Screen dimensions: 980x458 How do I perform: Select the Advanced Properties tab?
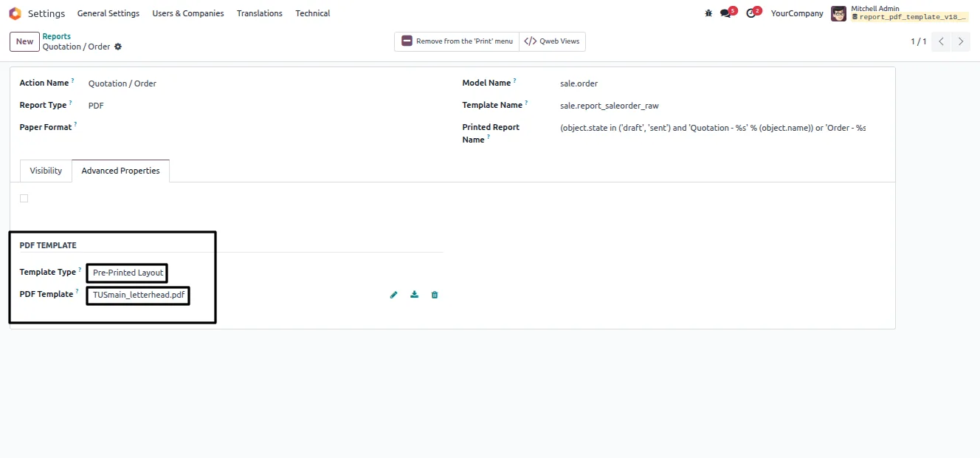(120, 171)
